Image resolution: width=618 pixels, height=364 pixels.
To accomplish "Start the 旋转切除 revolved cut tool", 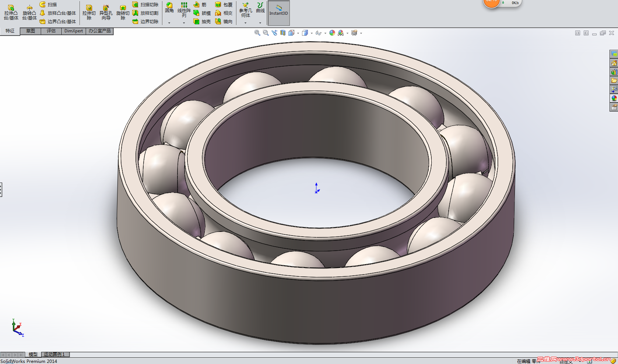I will click(123, 13).
